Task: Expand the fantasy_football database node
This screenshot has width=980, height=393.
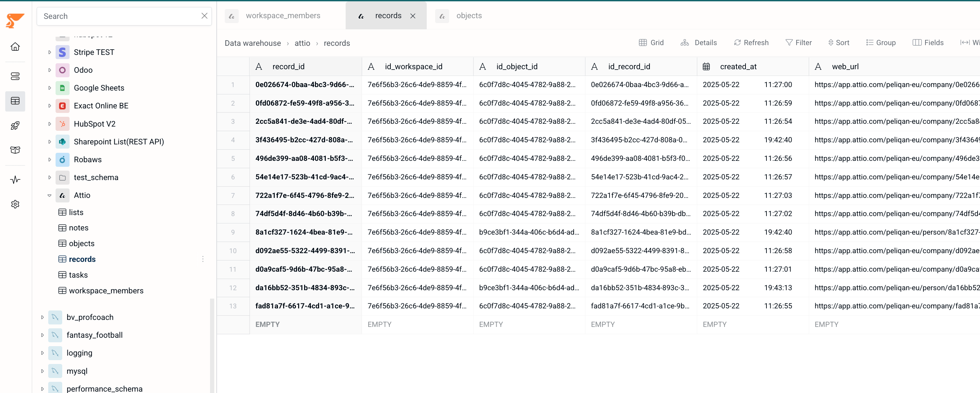Action: click(42, 335)
